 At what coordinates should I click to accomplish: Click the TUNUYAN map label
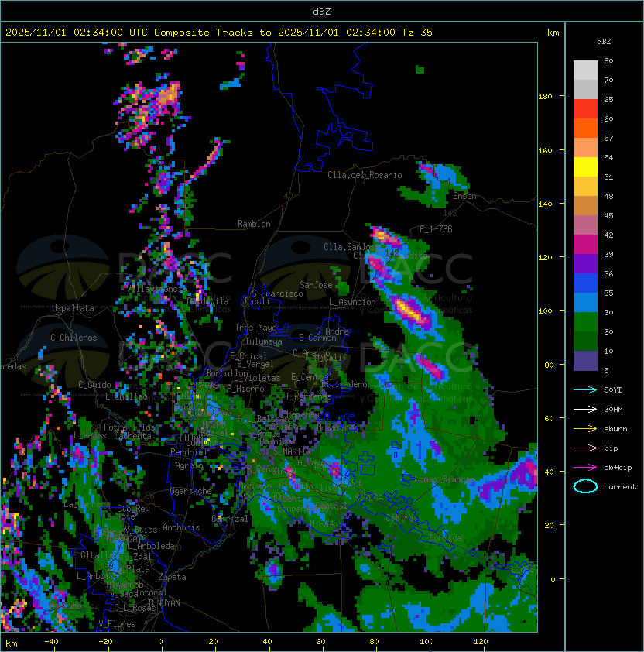tap(164, 603)
